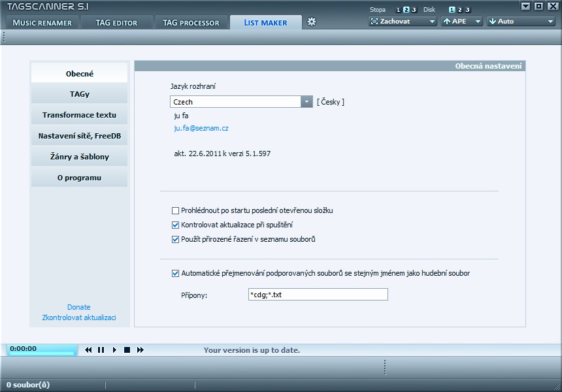Open the Žánry a šablony settings section
The height and width of the screenshot is (392, 562).
79,157
